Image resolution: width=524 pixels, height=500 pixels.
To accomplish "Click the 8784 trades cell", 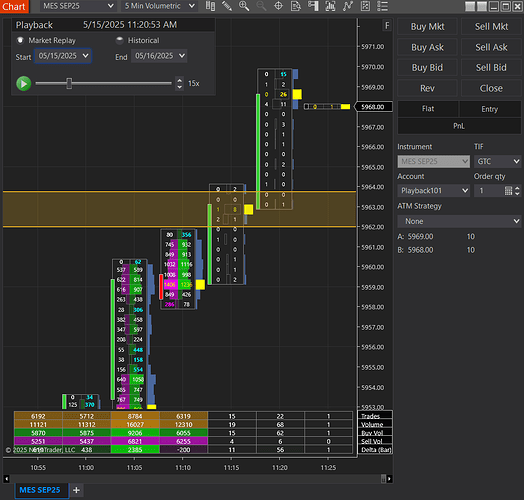I will (x=135, y=416).
